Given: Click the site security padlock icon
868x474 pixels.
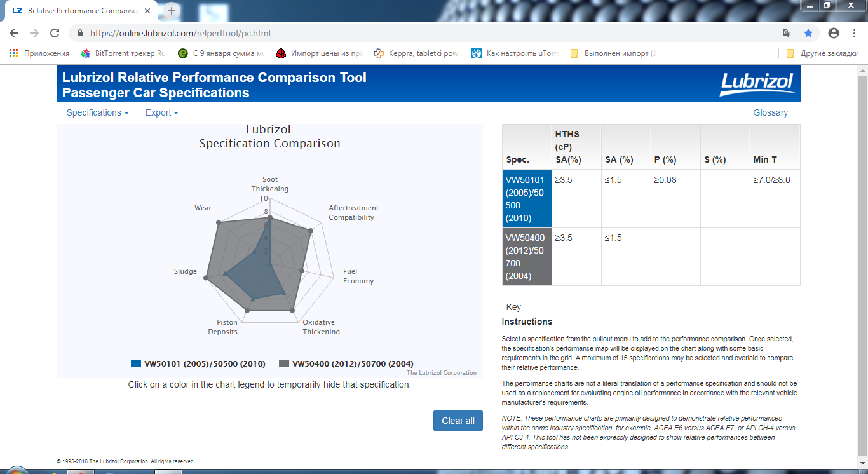Looking at the screenshot, I should (x=80, y=33).
